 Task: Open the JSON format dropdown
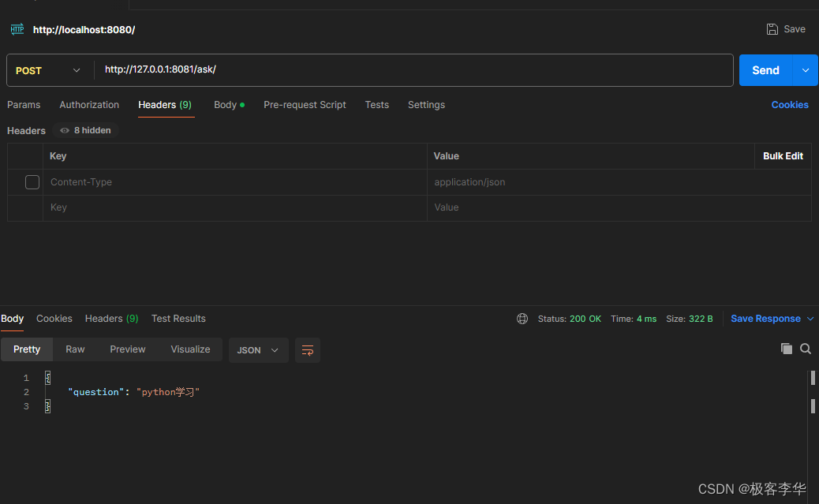(x=258, y=350)
